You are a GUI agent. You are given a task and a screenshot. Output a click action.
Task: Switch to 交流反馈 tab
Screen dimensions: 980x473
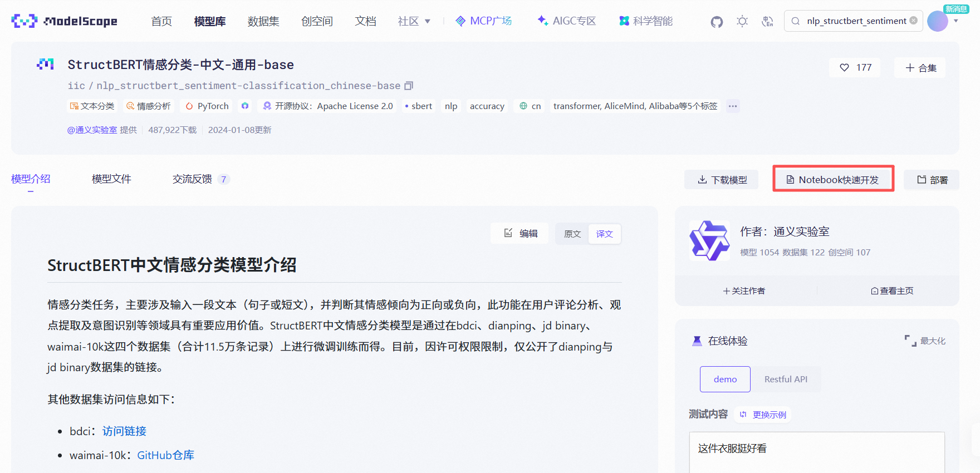click(x=201, y=179)
